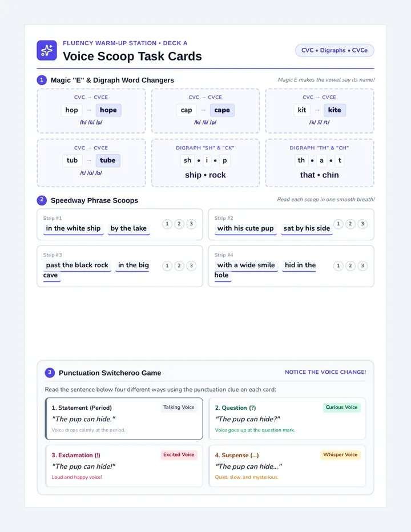
Task: Select the word 'hop' tile
Action: tap(71, 110)
